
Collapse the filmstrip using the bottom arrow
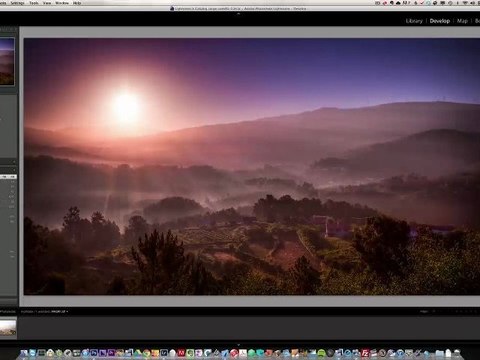pyautogui.click(x=238, y=344)
